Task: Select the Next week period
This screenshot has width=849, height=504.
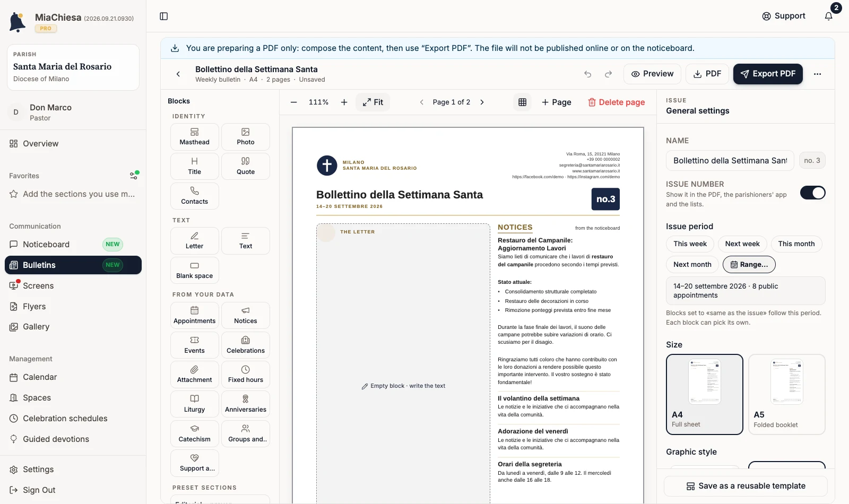Action: (x=742, y=244)
